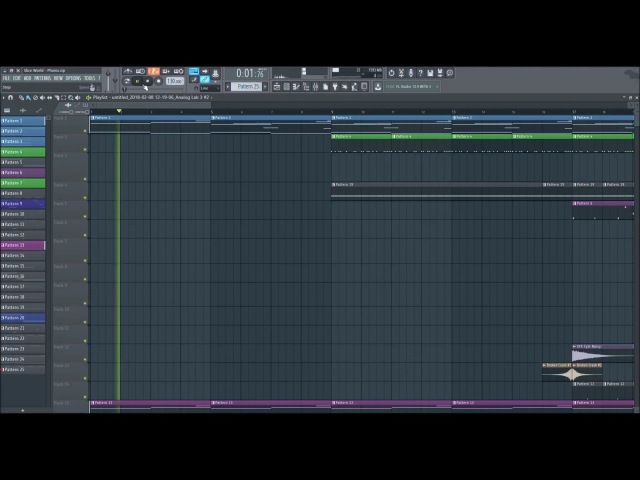Viewport: 640px width, 480px height.
Task: Select the playlist select marquee tool
Action: coord(63,97)
